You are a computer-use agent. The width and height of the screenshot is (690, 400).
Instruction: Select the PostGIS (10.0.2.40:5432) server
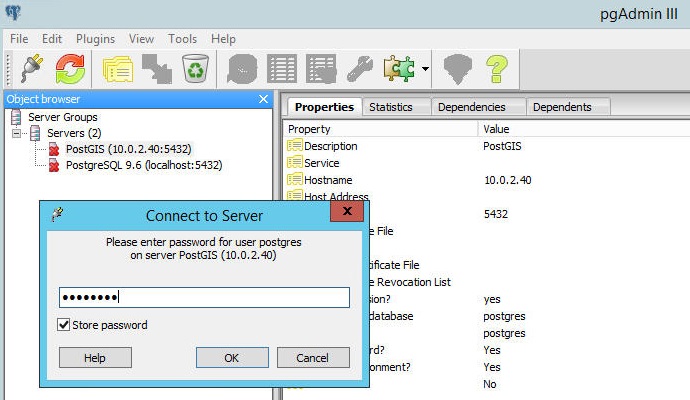click(128, 149)
